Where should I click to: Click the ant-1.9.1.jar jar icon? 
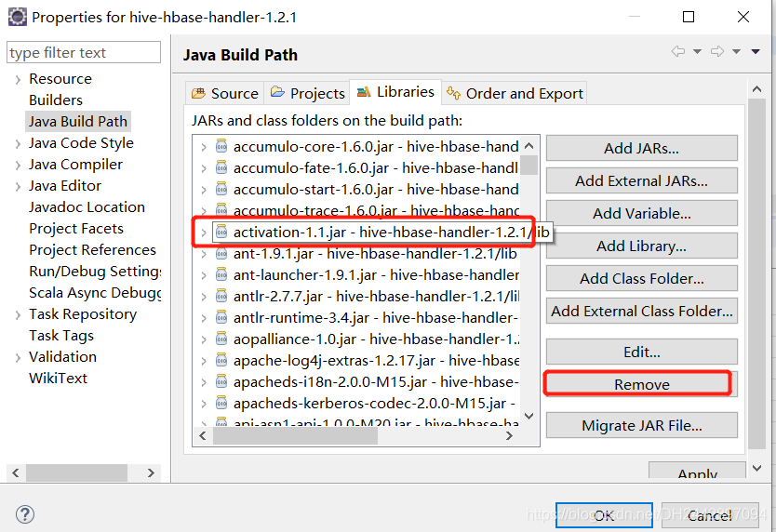click(x=221, y=253)
